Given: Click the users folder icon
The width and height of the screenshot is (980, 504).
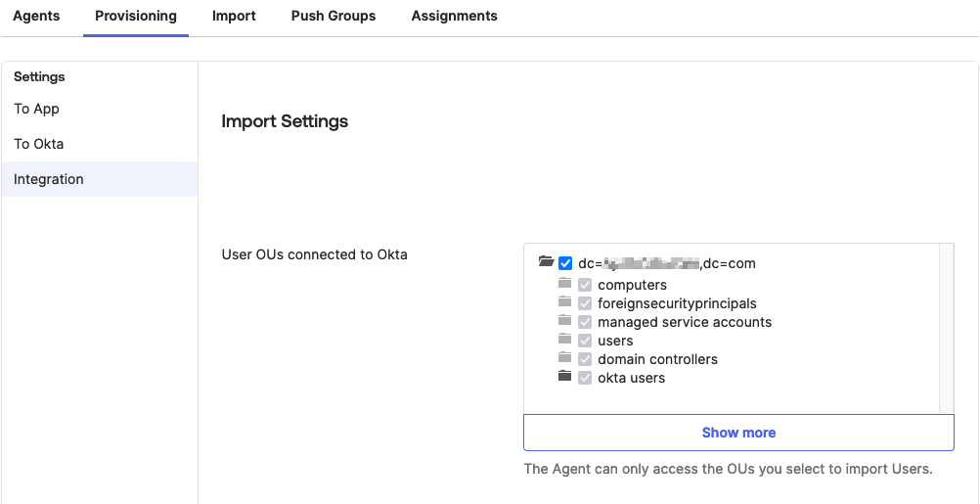Looking at the screenshot, I should pyautogui.click(x=564, y=340).
